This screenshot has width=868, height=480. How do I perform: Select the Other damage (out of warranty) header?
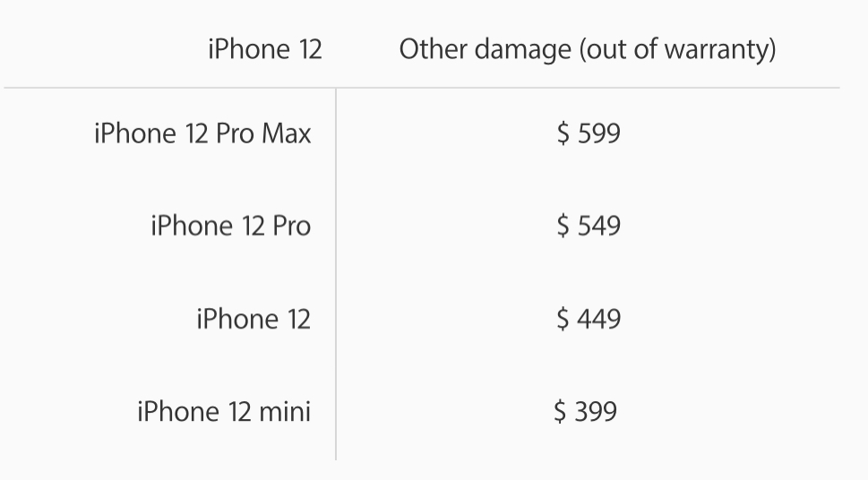coord(587,49)
